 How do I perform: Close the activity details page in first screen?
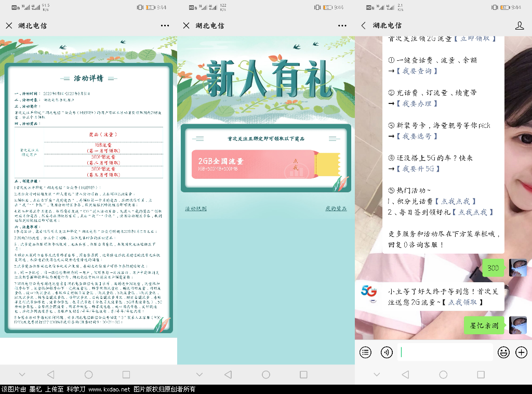pos(9,25)
